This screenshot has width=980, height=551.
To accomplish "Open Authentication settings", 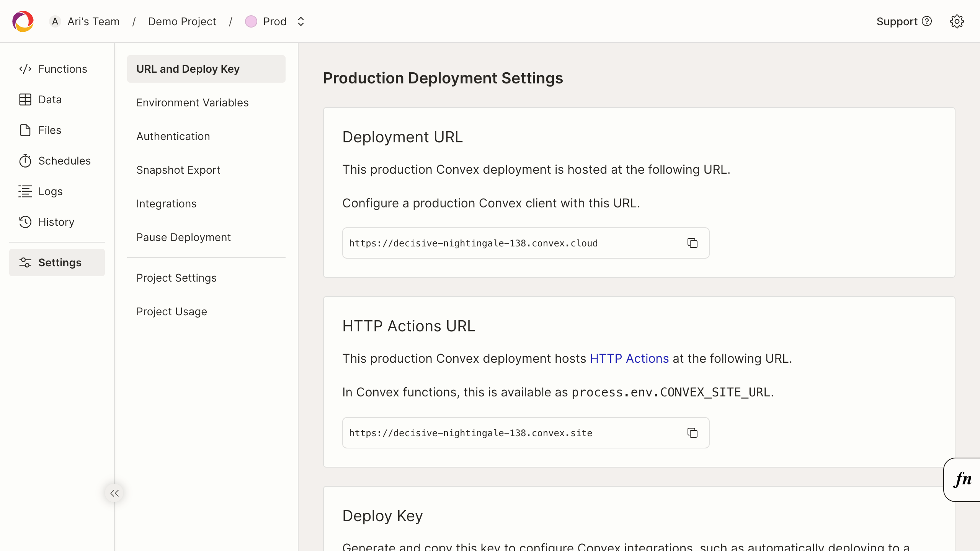I will (x=206, y=136).
